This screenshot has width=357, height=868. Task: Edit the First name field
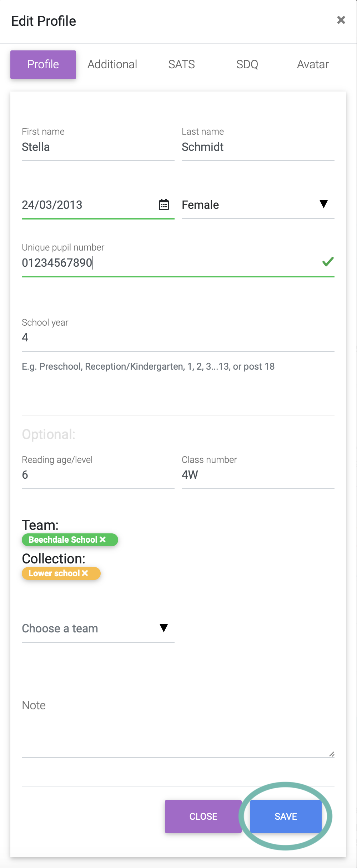coord(98,147)
